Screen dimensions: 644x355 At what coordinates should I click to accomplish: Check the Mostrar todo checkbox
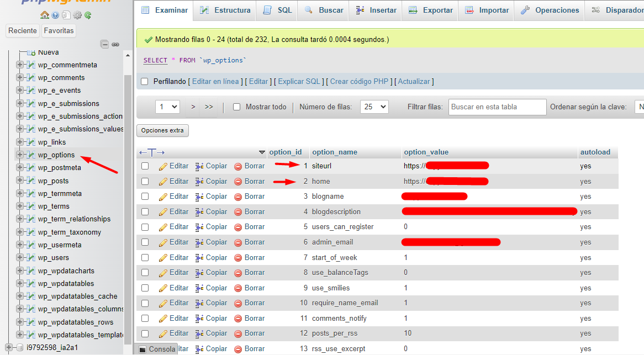coord(236,107)
